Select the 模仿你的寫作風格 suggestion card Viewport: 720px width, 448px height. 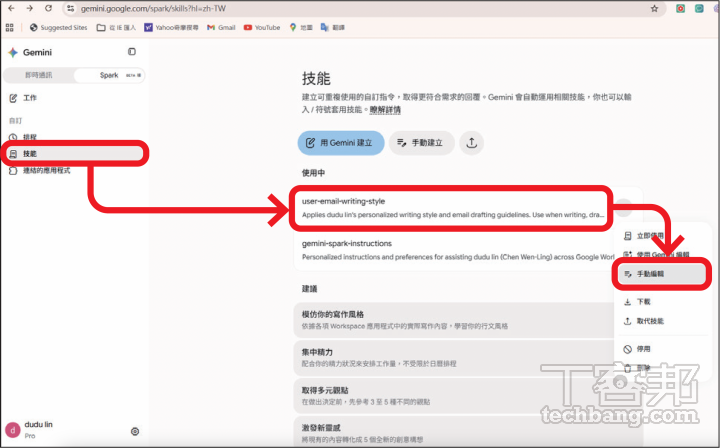coord(455,320)
